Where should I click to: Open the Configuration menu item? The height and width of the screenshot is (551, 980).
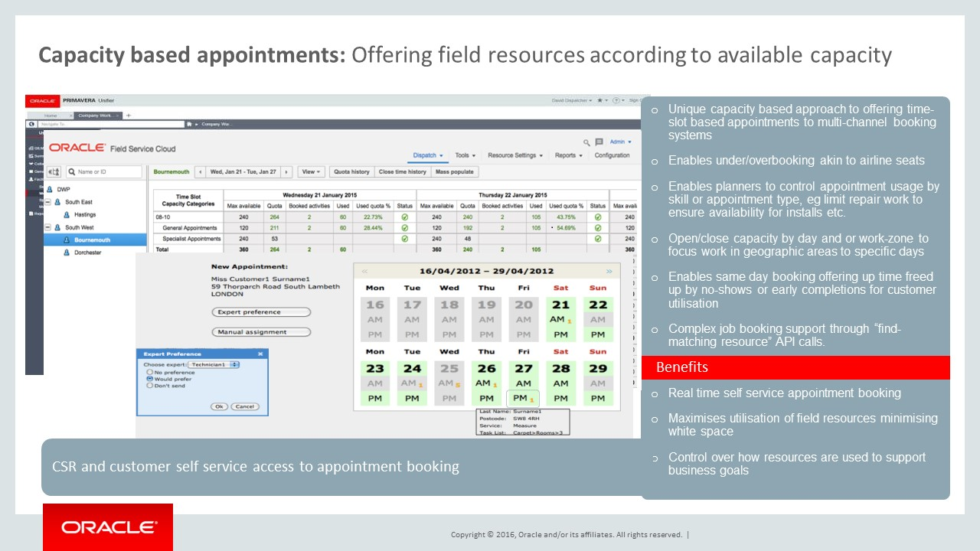[612, 155]
